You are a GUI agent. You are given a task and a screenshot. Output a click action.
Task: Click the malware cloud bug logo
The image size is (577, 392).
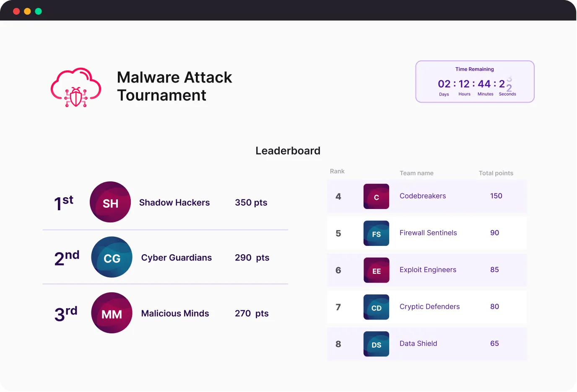click(76, 87)
